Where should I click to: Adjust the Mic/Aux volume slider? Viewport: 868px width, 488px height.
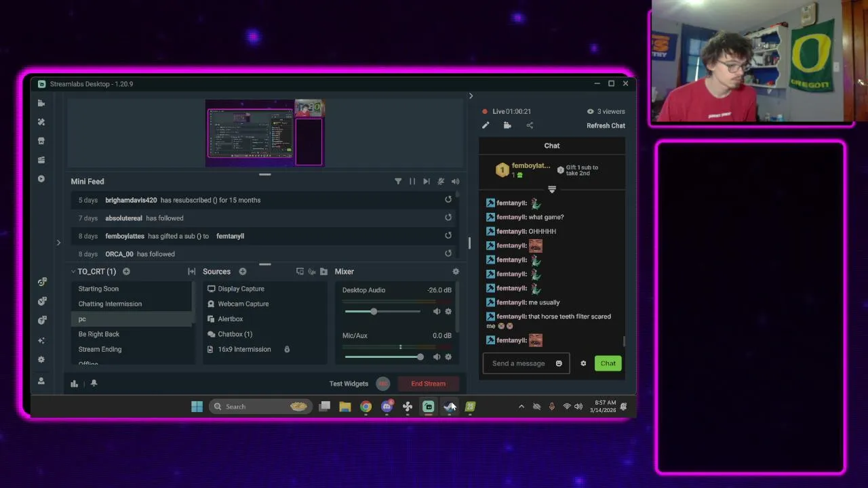(x=384, y=357)
